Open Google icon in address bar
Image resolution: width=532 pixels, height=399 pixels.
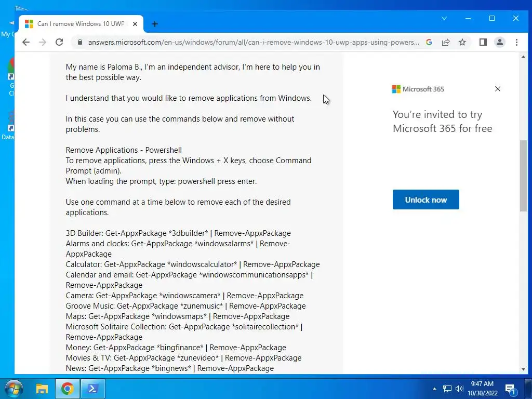pos(429,42)
